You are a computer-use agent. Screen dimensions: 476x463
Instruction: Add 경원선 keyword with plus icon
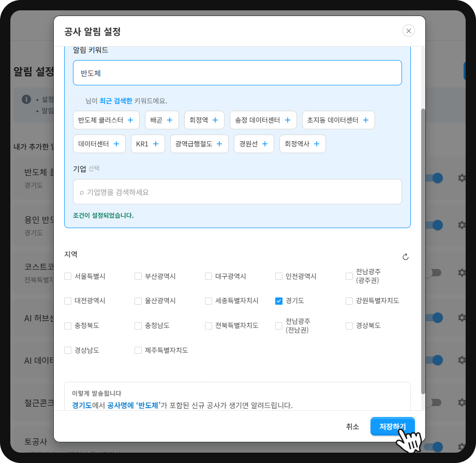click(x=265, y=144)
